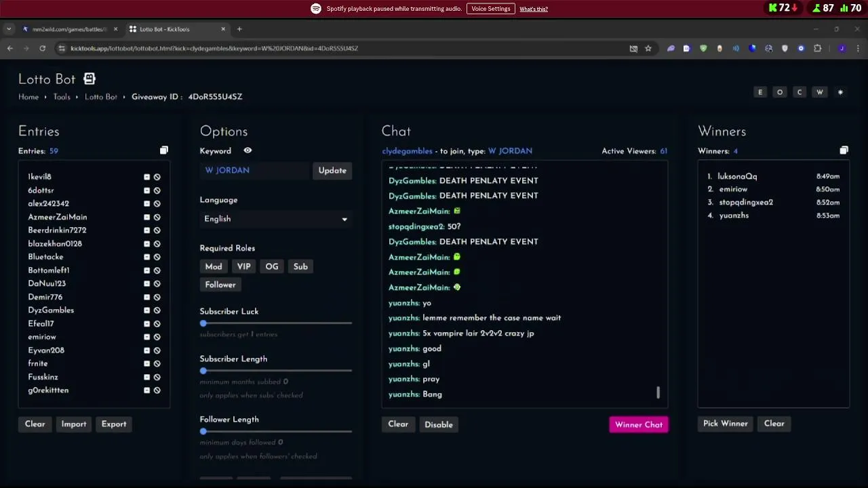This screenshot has height=488, width=868.
Task: Toggle the Follower required role
Action: coord(220,285)
